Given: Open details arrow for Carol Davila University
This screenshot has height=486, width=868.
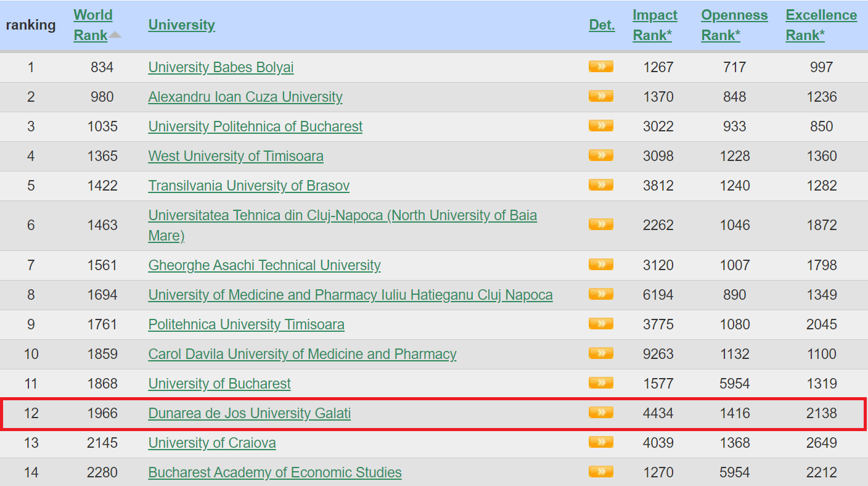Looking at the screenshot, I should (x=601, y=353).
